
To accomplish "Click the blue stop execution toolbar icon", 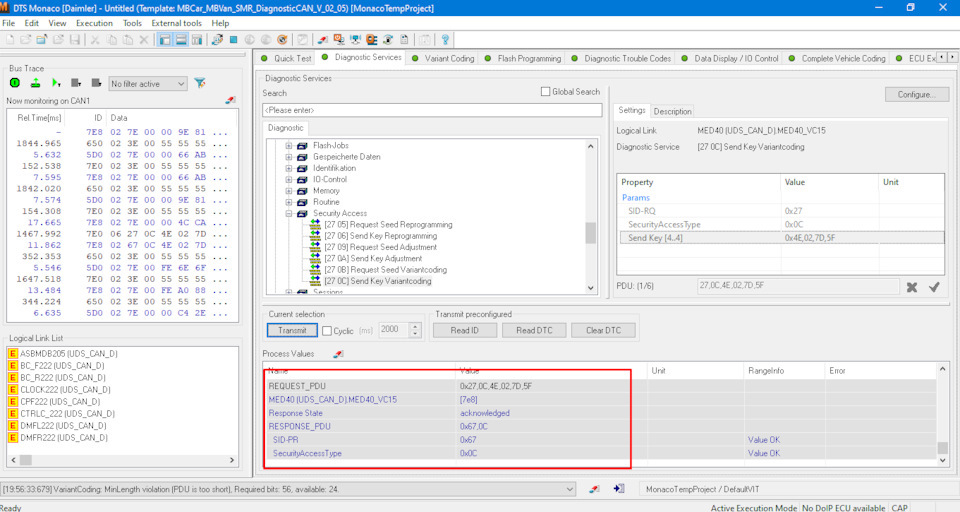I will coord(233,40).
